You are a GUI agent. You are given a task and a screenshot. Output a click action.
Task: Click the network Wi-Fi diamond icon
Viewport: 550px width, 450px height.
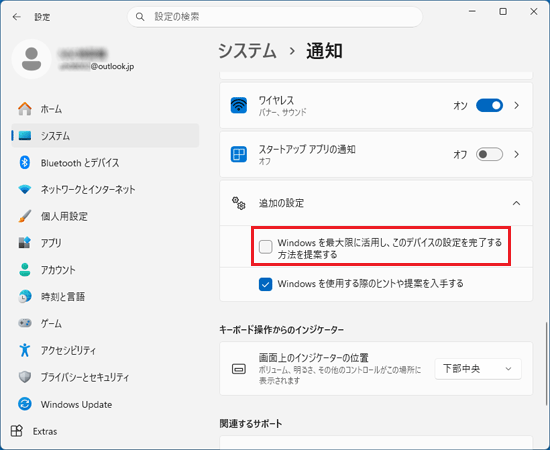(x=25, y=189)
